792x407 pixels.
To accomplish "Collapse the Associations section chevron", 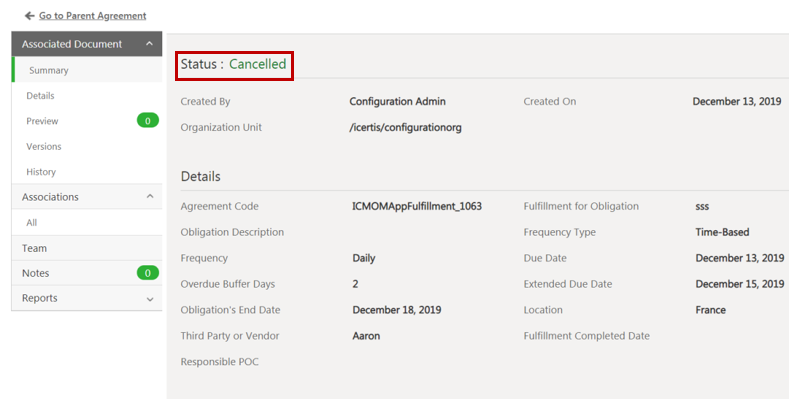I will click(150, 197).
